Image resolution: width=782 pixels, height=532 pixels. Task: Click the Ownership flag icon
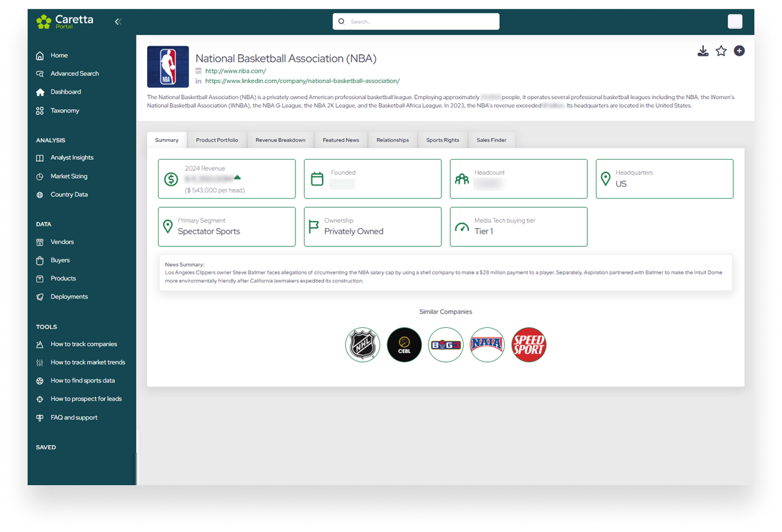(314, 227)
